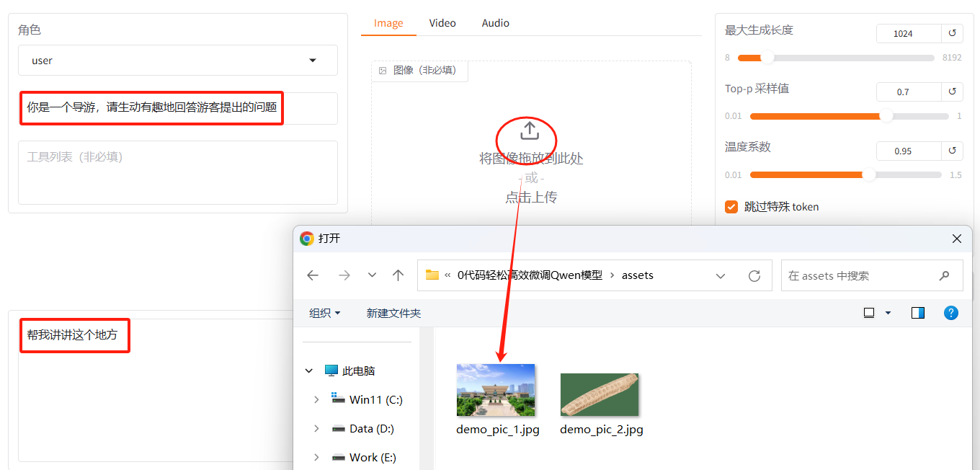Expand the address bar history dropdown
The width and height of the screenshot is (980, 470).
[721, 275]
